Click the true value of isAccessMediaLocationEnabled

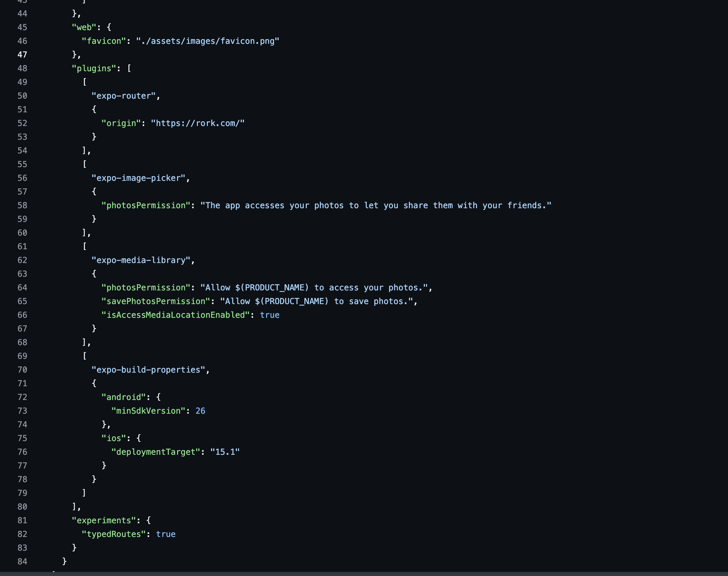point(270,315)
